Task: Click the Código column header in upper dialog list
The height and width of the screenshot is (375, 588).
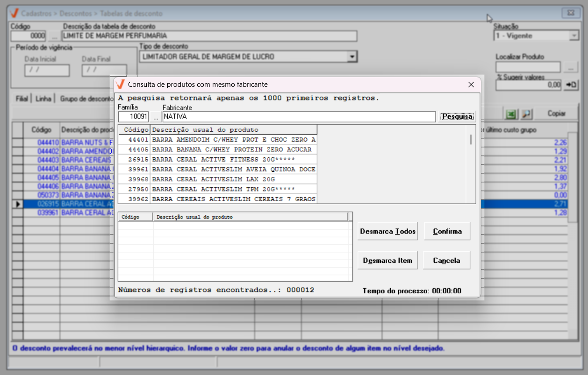Action: [134, 130]
